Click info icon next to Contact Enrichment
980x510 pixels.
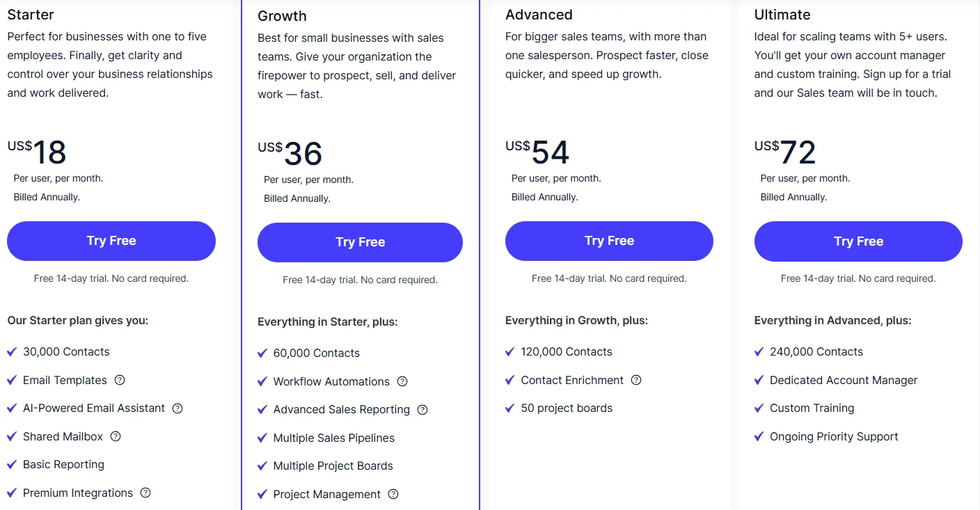pyautogui.click(x=636, y=380)
